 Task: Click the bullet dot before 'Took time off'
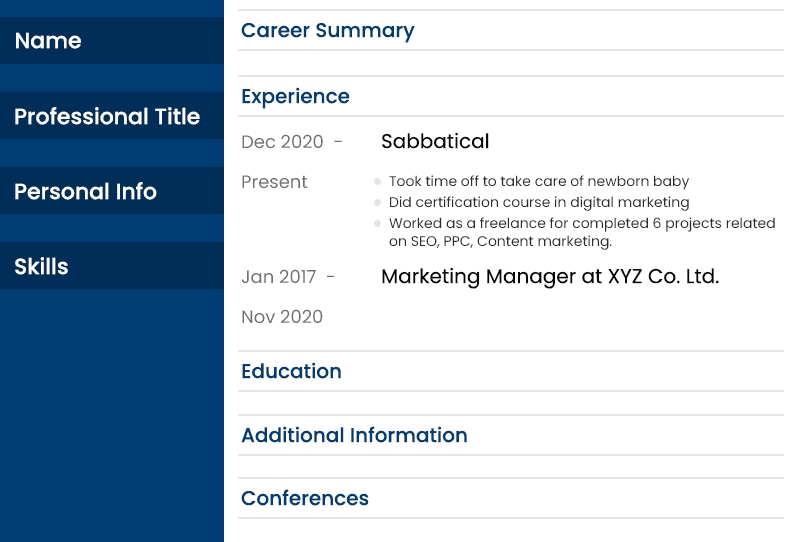(377, 182)
